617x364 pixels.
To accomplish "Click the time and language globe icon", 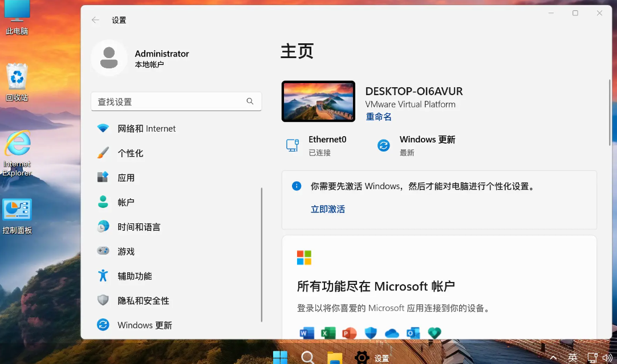I will click(x=103, y=226).
